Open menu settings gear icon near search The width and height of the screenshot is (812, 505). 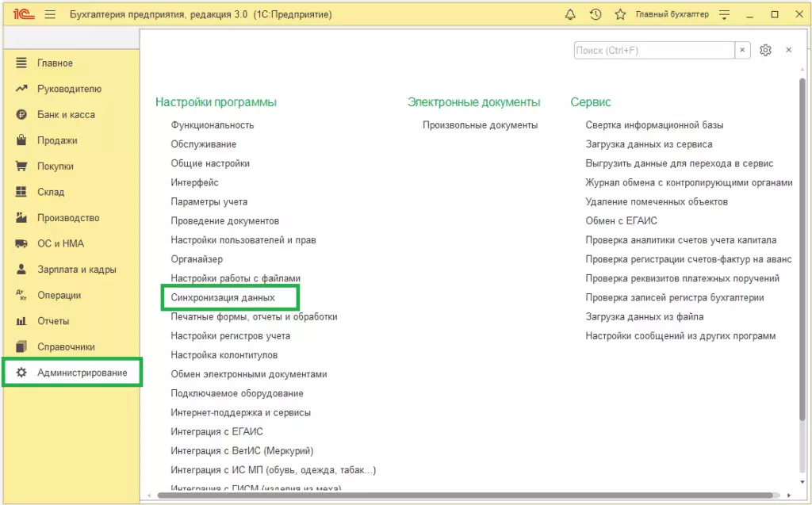(765, 50)
